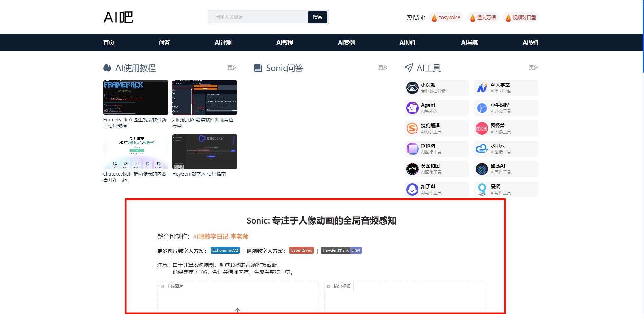Switch to the AI教程 navigation tab
Viewport: 644px width, 314px height.
285,43
